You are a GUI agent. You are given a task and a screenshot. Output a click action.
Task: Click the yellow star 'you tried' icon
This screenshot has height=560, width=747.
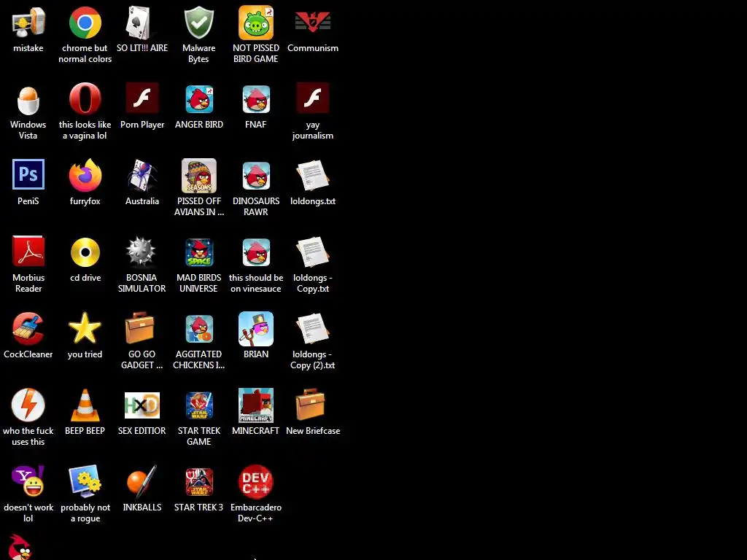pyautogui.click(x=85, y=328)
